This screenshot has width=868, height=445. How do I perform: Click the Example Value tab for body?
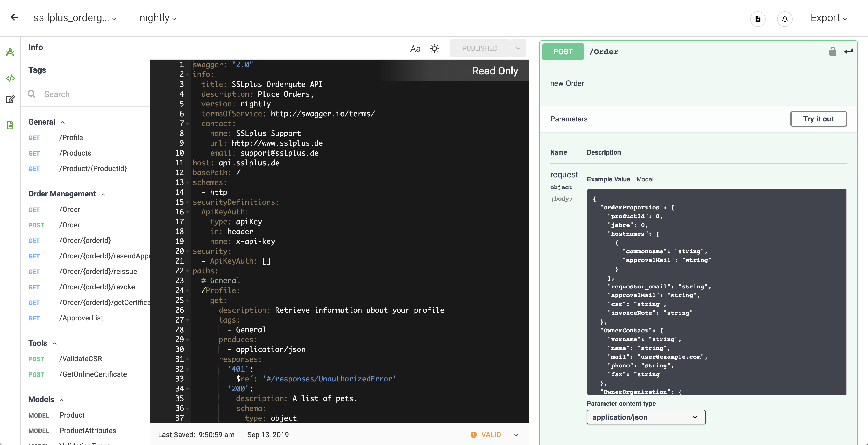click(608, 179)
